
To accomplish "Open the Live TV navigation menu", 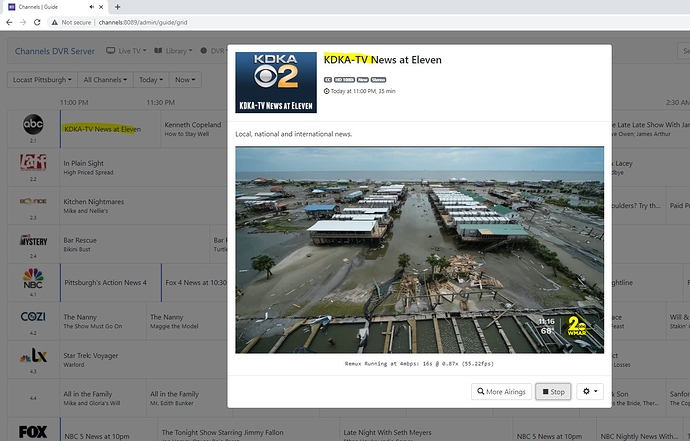I will (128, 50).
